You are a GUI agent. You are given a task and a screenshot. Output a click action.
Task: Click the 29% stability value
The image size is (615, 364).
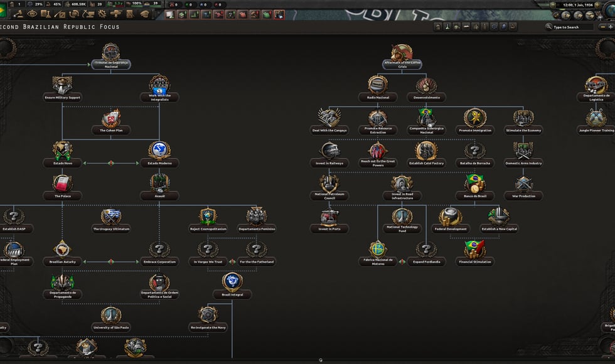38,4
